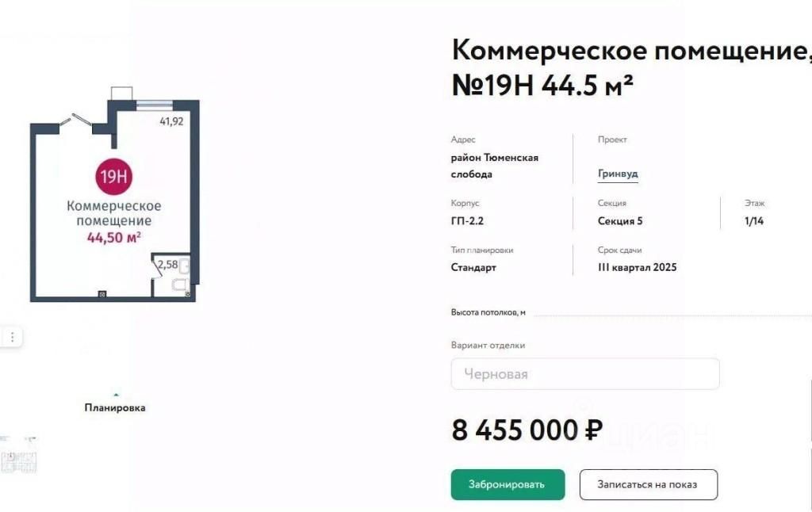
Task: Click the Высота потолков, м row
Action: click(631, 313)
